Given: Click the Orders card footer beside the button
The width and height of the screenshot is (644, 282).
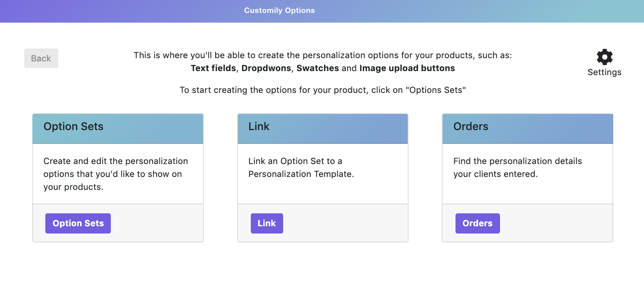Looking at the screenshot, I should (558, 223).
